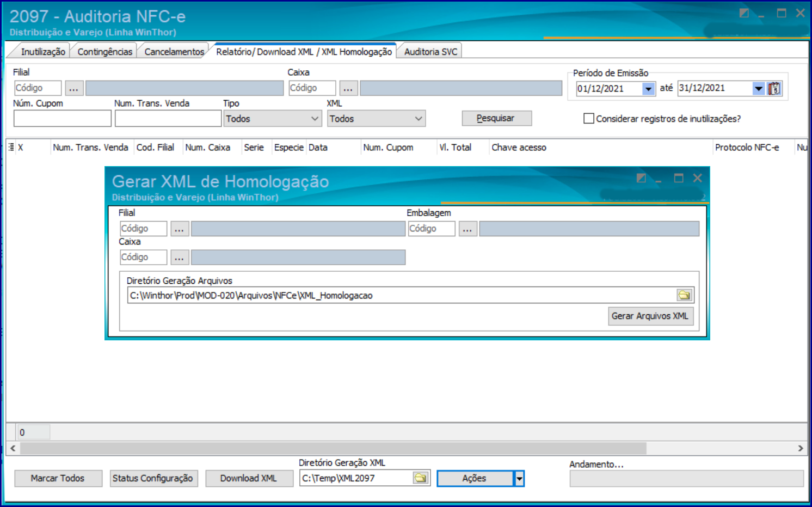Click the Download XML button
The width and height of the screenshot is (812, 507).
coord(249,478)
